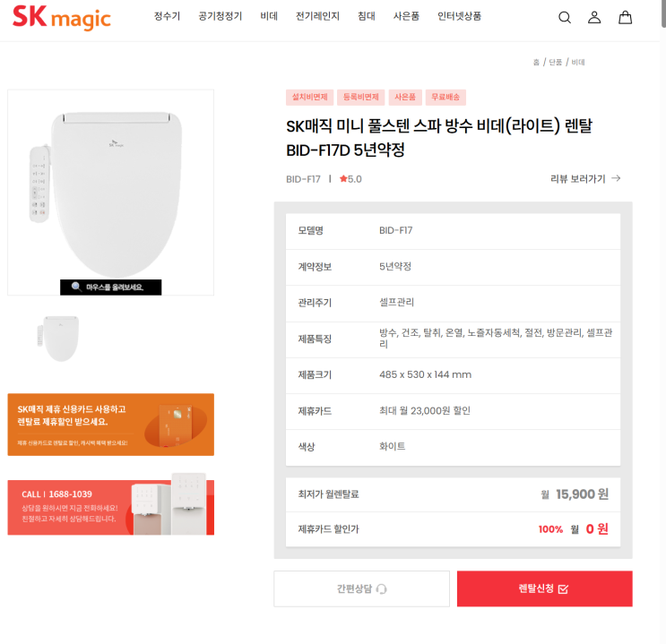Click the magnifier icon on product image
Screen dimensions: 666x644
tap(76, 287)
